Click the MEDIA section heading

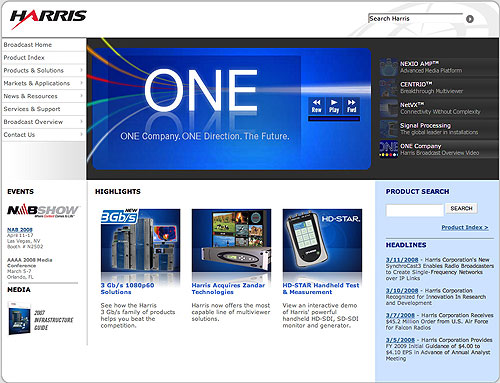coord(19,290)
